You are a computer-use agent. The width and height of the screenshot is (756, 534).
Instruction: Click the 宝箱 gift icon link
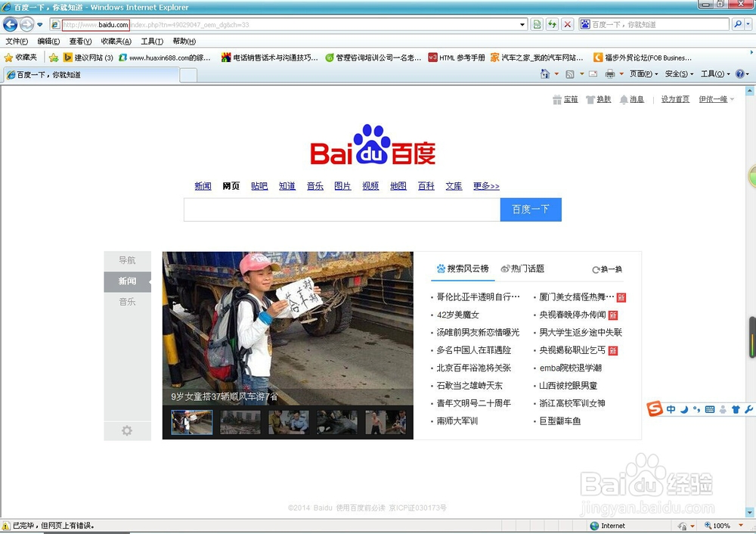coord(565,99)
